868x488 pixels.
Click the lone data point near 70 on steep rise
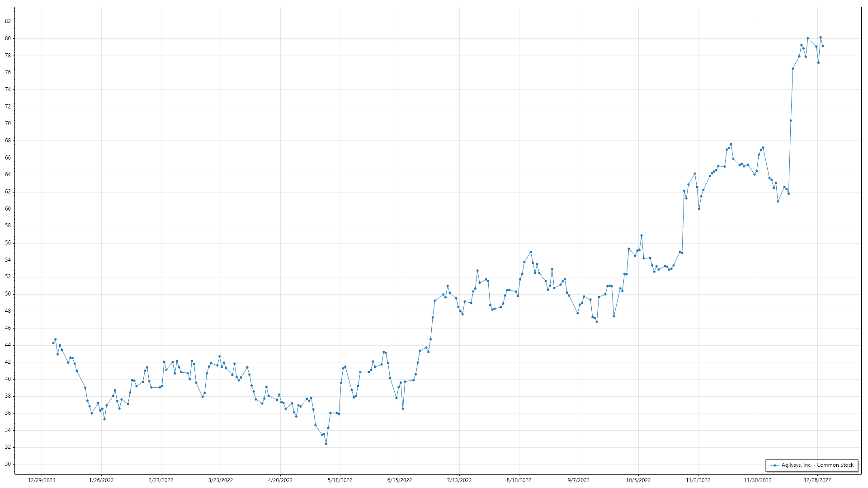791,121
